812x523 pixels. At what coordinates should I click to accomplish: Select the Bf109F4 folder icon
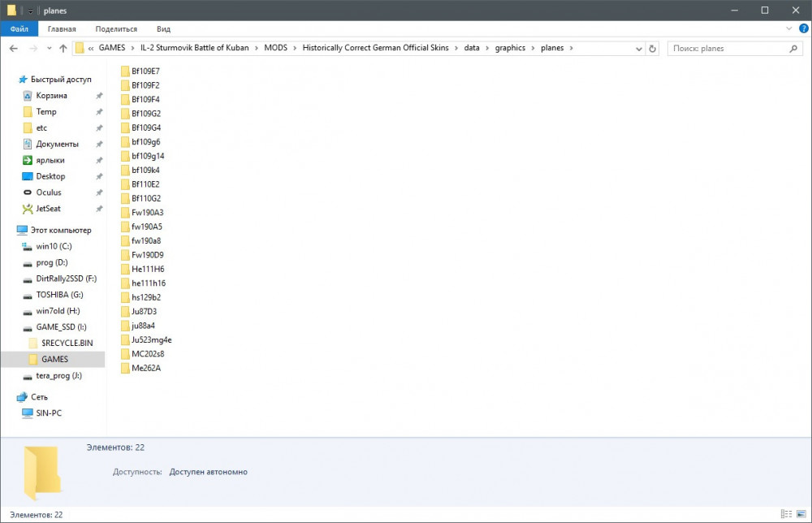(x=125, y=99)
